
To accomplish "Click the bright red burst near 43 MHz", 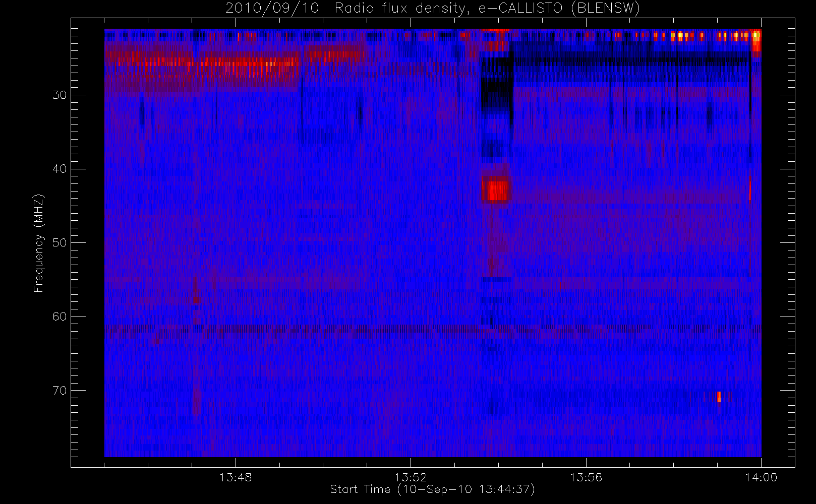I will (497, 191).
